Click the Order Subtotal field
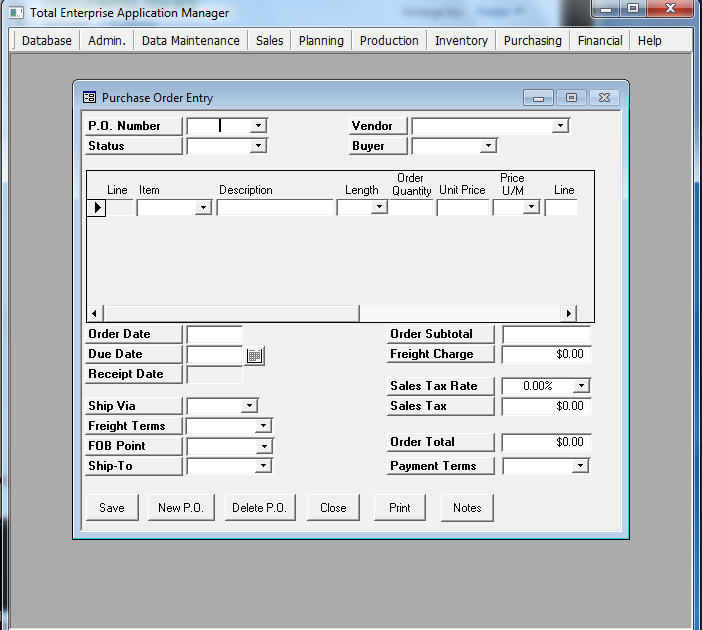Screen dimensions: 702x630 click(x=546, y=334)
